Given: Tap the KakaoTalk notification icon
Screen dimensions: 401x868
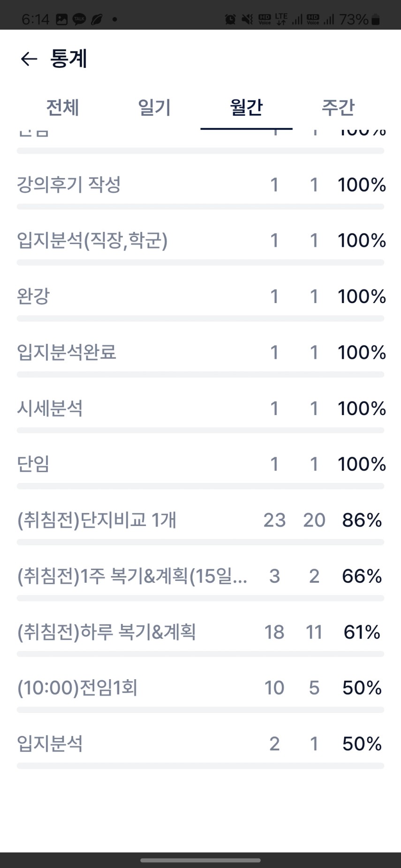Looking at the screenshot, I should click(x=79, y=19).
